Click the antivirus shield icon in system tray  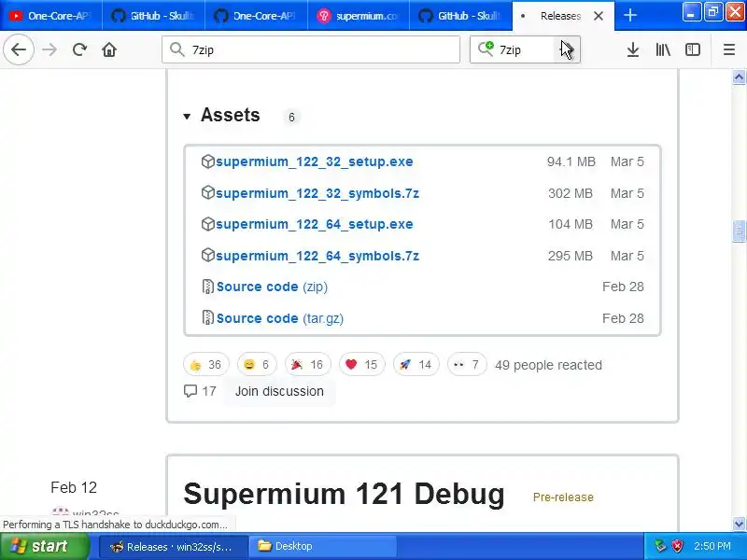[677, 546]
